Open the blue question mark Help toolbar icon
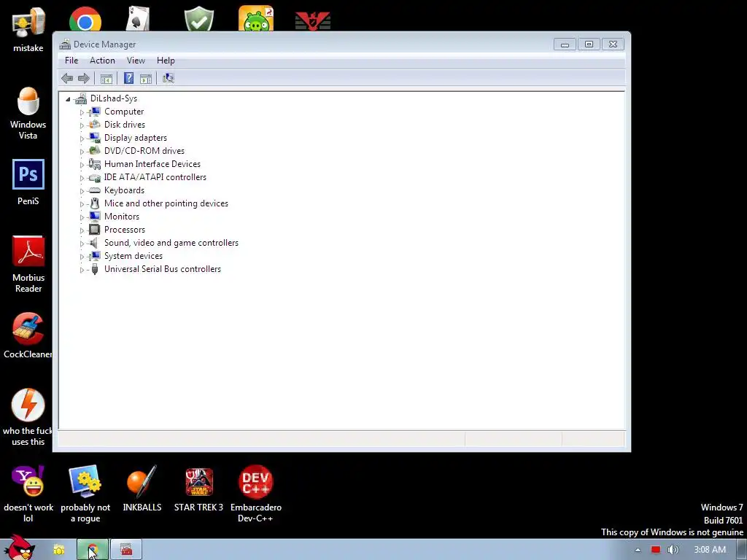Viewport: 747px width, 560px height. point(128,78)
